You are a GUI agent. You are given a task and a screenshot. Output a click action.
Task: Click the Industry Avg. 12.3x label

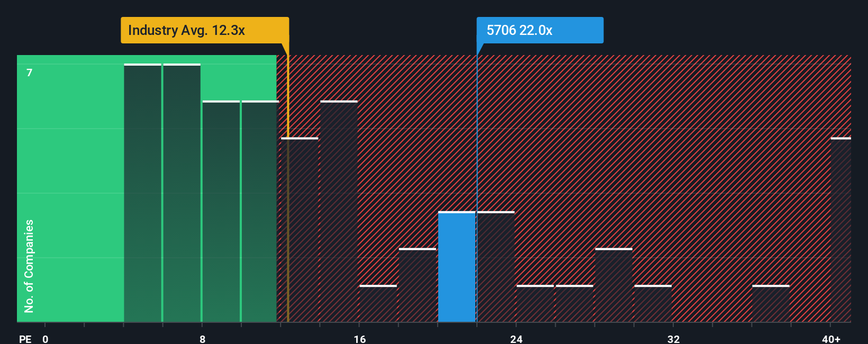tap(205, 30)
